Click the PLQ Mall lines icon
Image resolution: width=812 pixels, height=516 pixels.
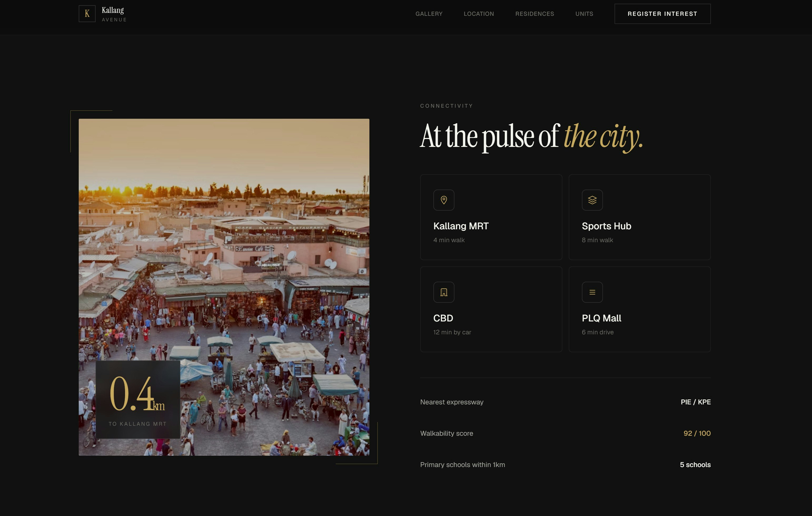592,292
